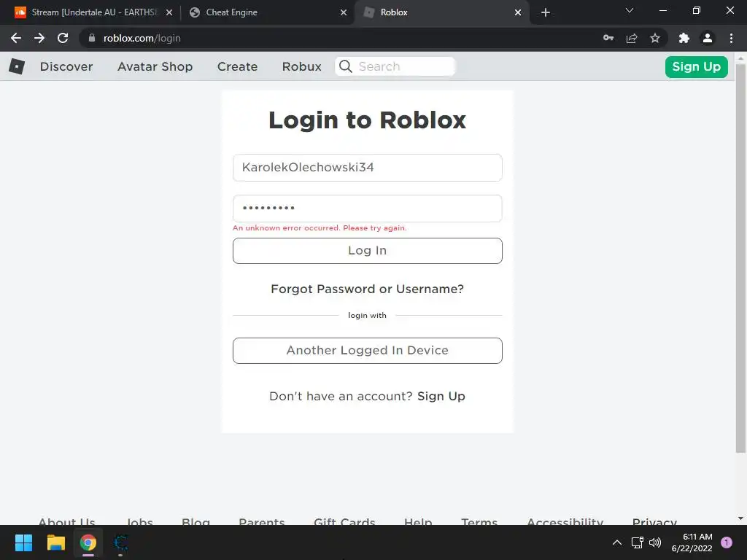The image size is (747, 560).
Task: Open Chrome three-dot menu
Action: pos(731,38)
